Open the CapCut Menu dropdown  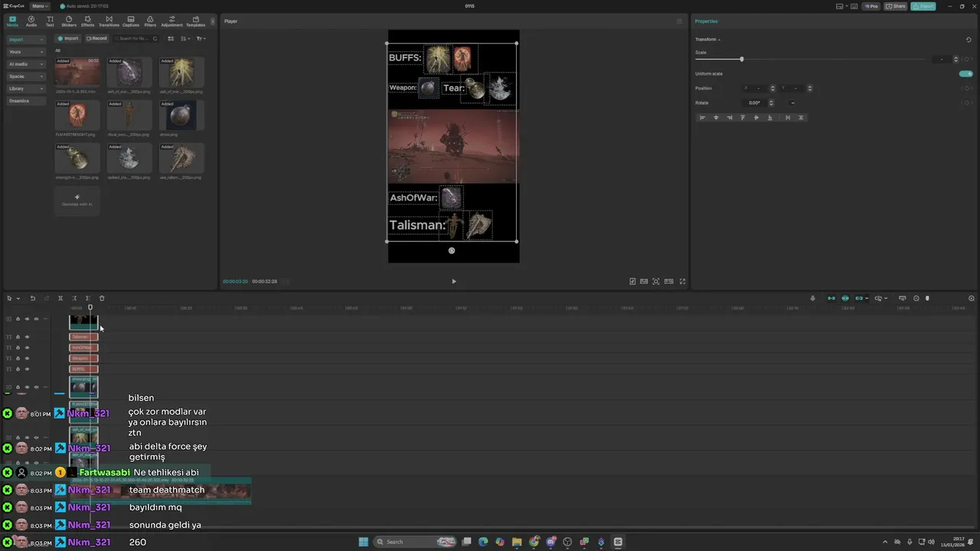(x=39, y=6)
